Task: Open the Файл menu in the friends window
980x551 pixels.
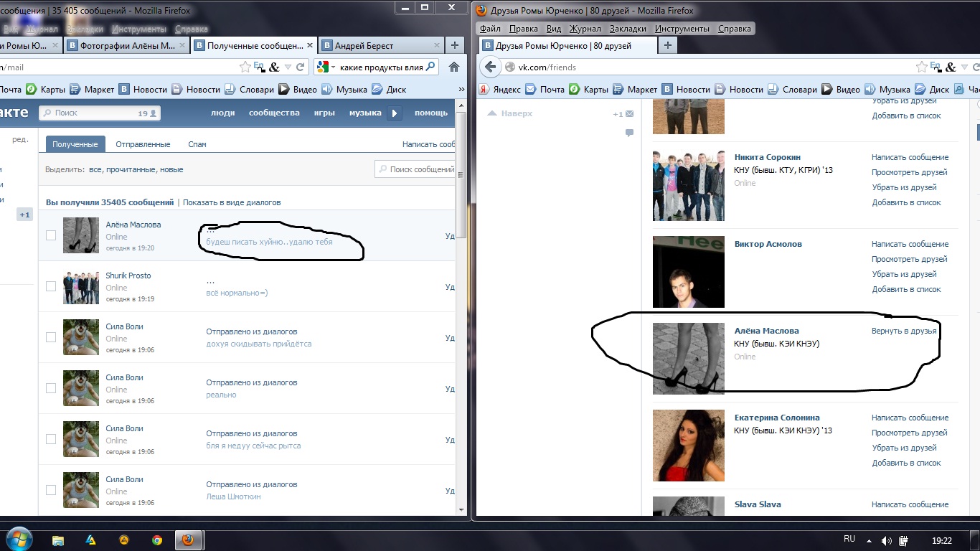Action: 490,29
